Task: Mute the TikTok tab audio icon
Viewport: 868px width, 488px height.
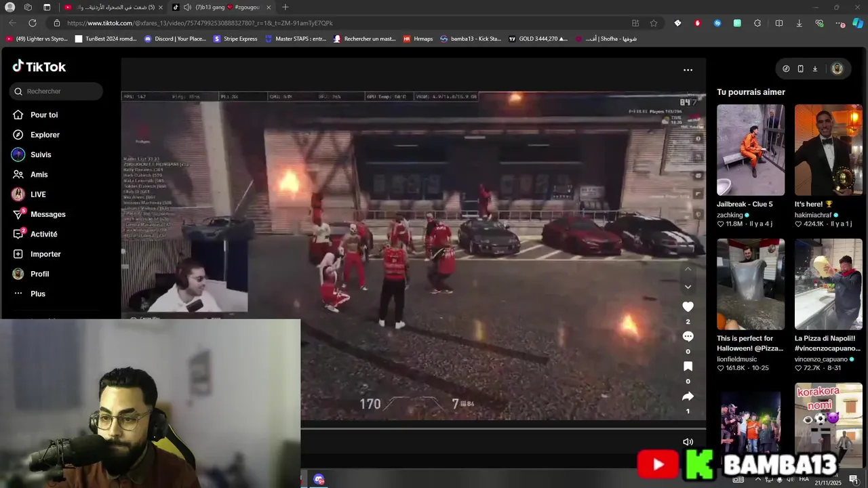Action: [x=187, y=7]
